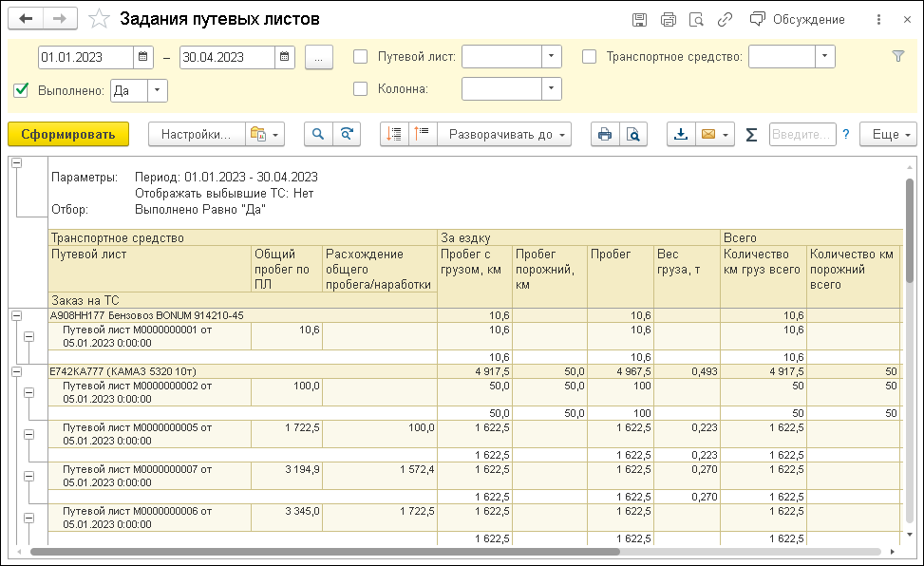This screenshot has width=924, height=566.
Task: Click the Введите search input field
Action: point(802,135)
